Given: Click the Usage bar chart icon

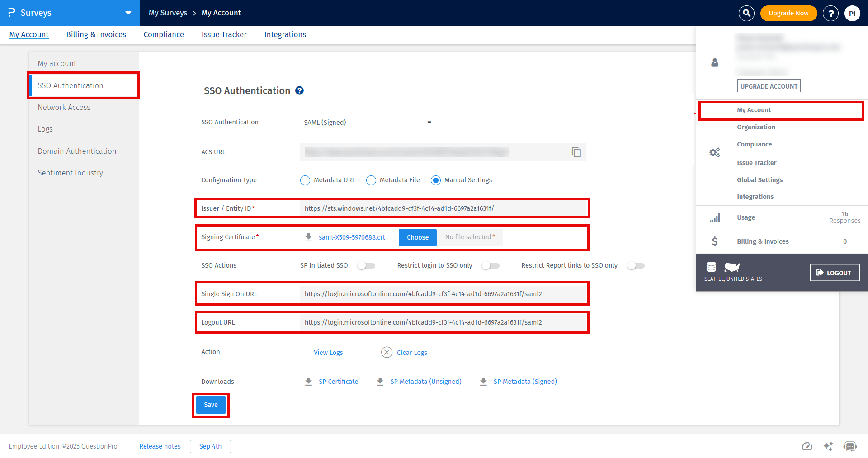Looking at the screenshot, I should [x=715, y=218].
